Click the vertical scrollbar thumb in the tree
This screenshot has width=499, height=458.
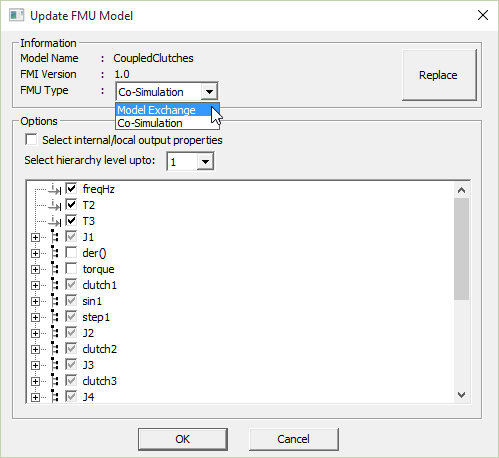coord(461,249)
